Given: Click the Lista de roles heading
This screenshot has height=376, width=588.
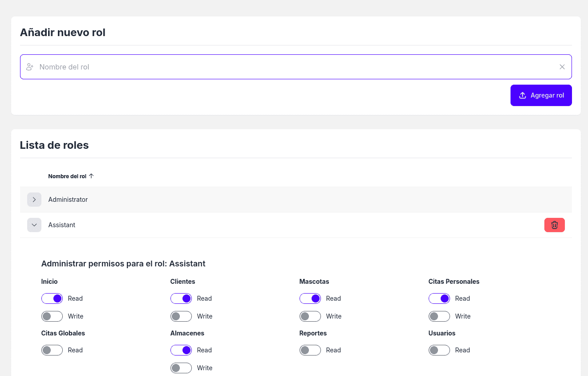Looking at the screenshot, I should 54,145.
